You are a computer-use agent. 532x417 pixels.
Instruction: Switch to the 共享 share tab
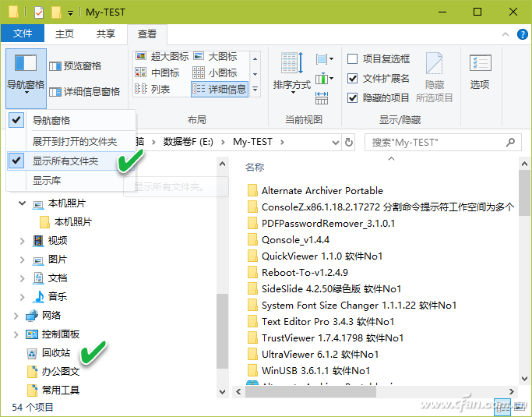tap(105, 34)
